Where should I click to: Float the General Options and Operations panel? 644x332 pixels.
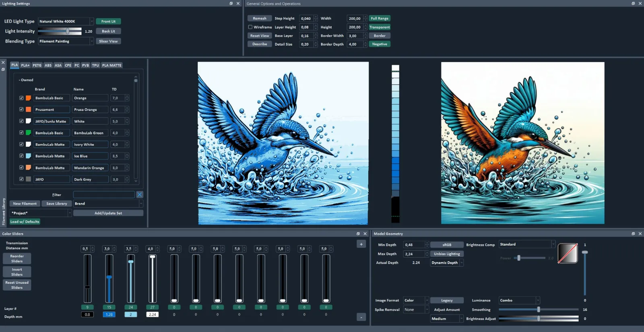(x=633, y=4)
